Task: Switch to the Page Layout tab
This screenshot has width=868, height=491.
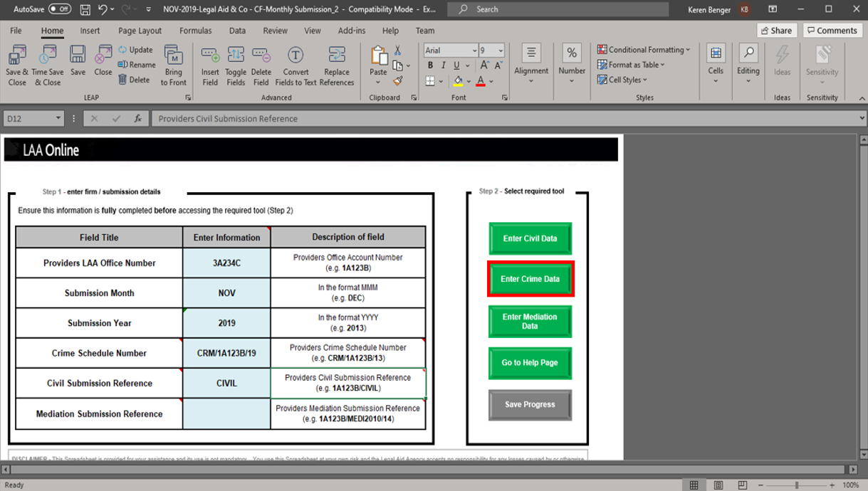Action: 140,31
